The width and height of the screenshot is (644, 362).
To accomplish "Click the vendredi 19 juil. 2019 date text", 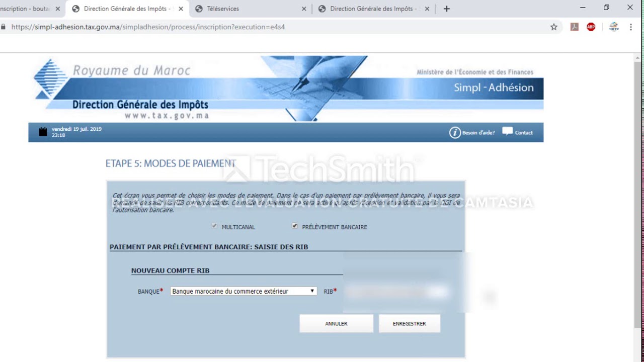I will 76,129.
